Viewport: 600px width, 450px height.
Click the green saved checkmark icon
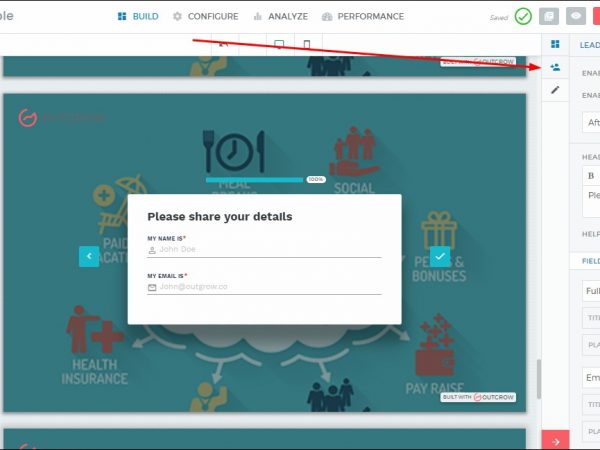click(x=523, y=17)
